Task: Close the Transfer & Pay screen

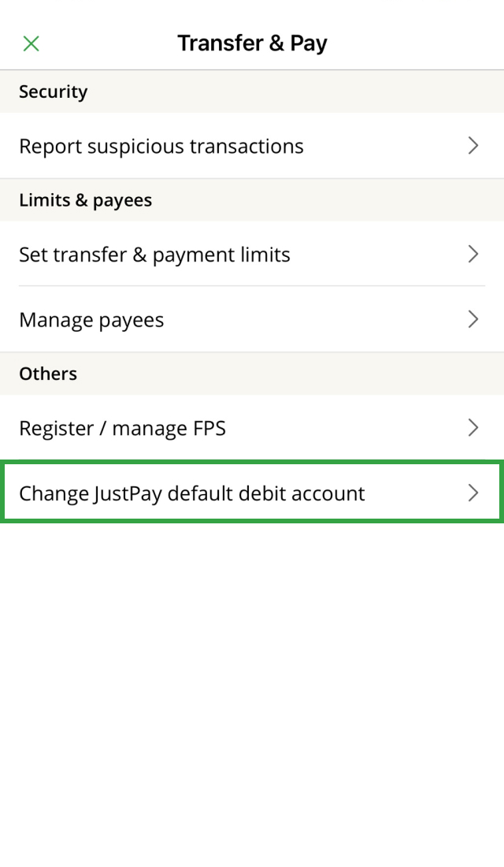Action: [31, 43]
